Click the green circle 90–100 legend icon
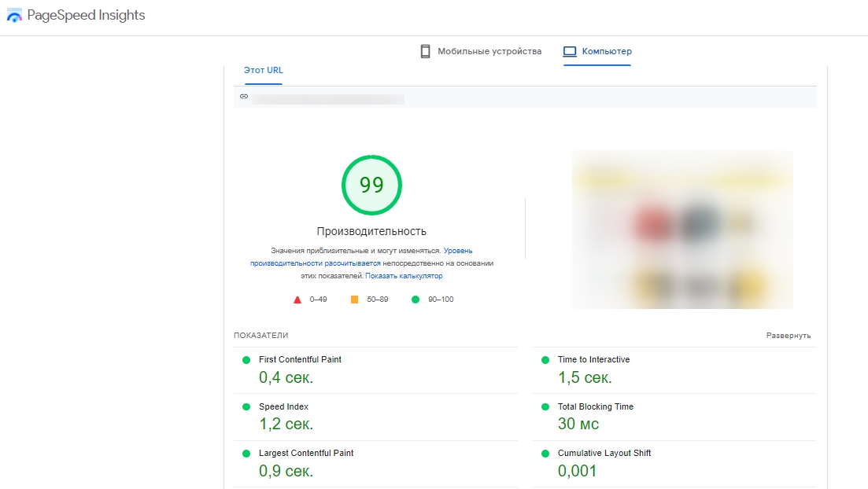The image size is (868, 489). pos(415,300)
